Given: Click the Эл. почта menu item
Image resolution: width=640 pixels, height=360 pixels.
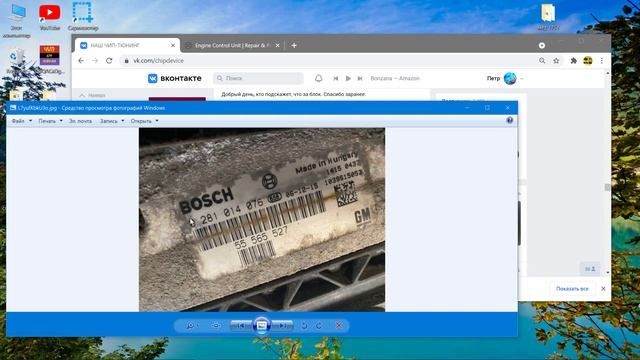Looking at the screenshot, I should [80, 121].
